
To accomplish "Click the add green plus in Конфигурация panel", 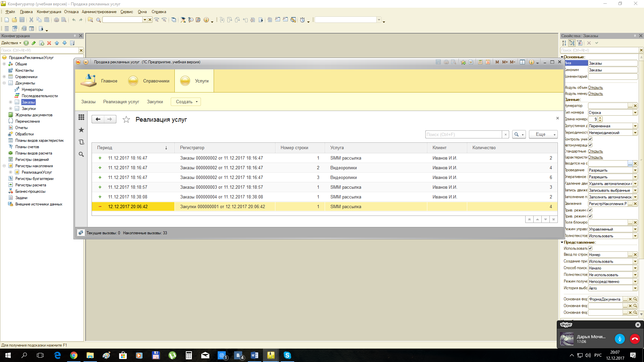I will 26,43.
